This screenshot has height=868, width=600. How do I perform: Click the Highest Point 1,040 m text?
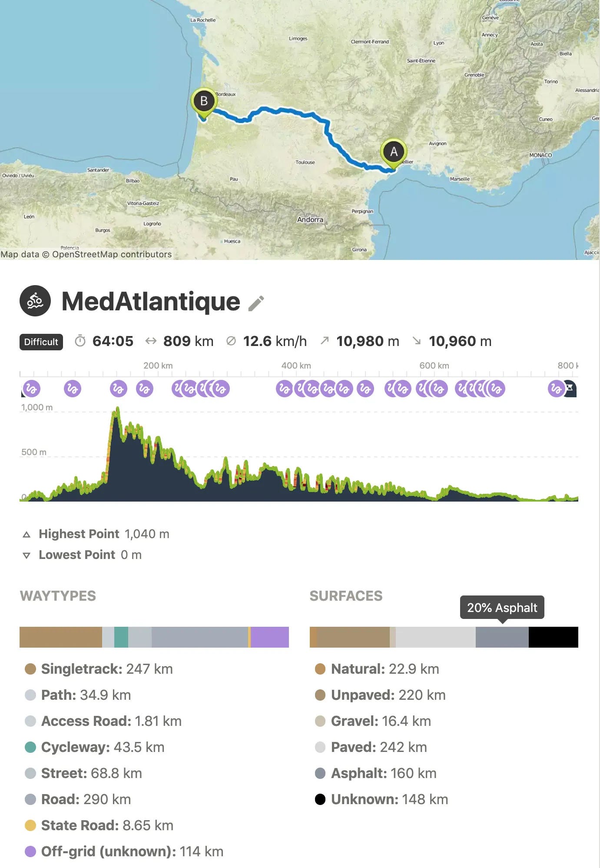[x=104, y=534]
